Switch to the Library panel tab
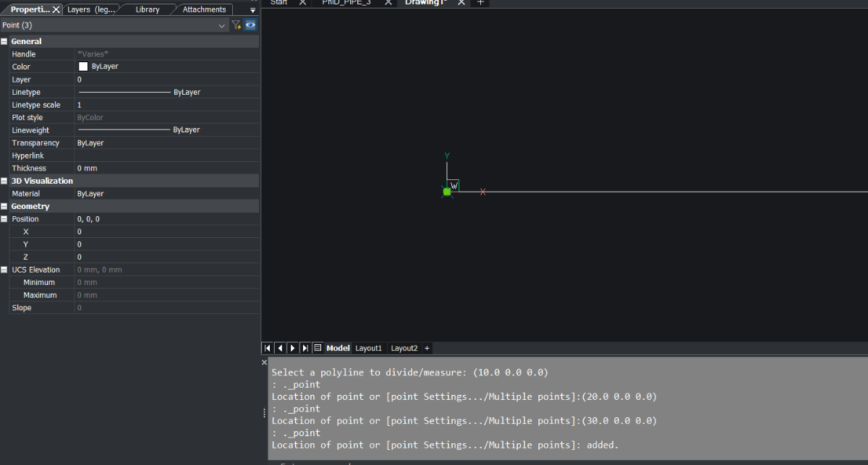868x465 pixels. pyautogui.click(x=148, y=9)
